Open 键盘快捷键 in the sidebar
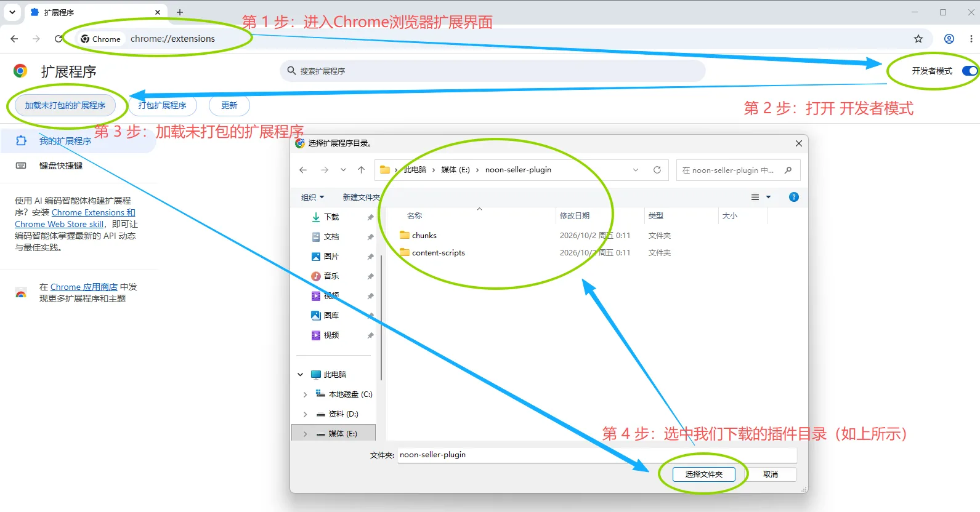 [61, 166]
